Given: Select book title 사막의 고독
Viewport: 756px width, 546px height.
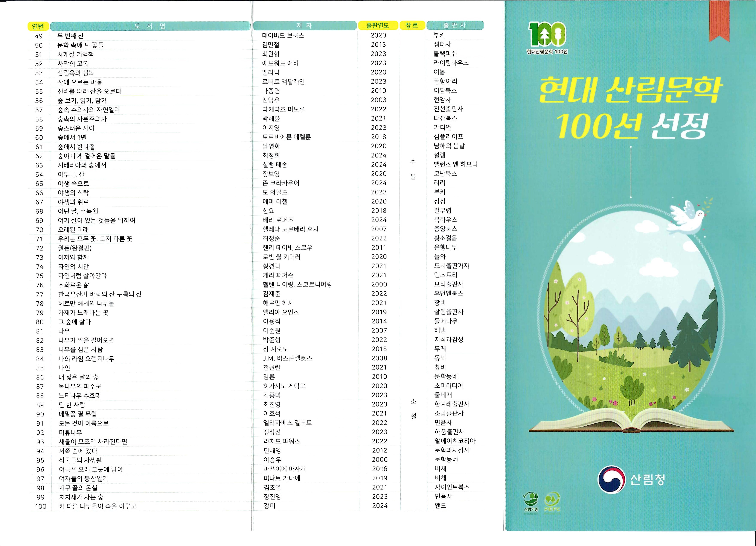Looking at the screenshot, I should point(73,64).
